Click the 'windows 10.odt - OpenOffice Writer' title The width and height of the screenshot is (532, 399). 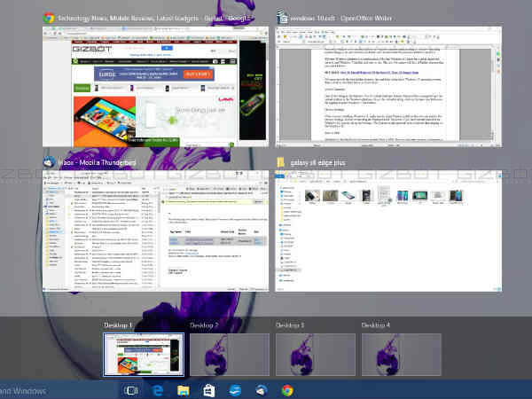point(341,19)
